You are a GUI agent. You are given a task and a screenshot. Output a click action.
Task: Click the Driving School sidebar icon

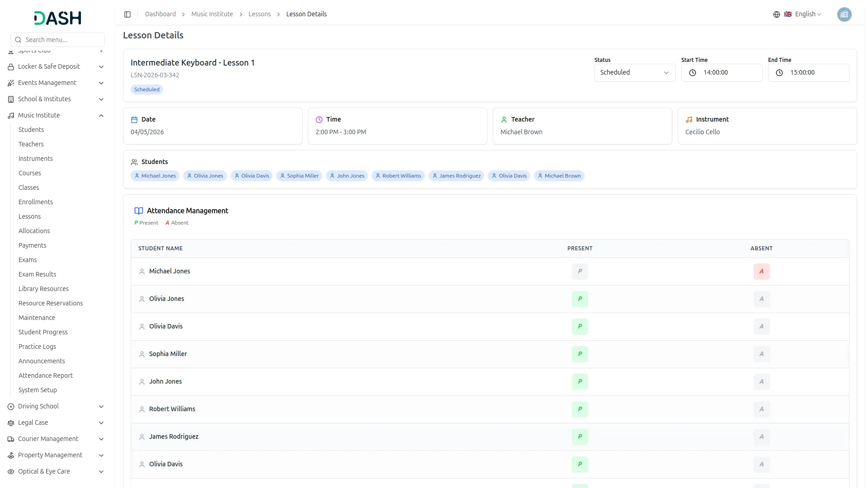point(11,407)
